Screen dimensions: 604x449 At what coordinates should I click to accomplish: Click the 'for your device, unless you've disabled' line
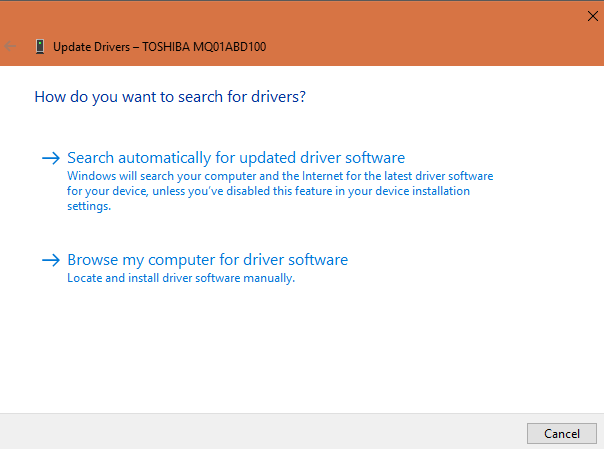pyautogui.click(x=268, y=190)
